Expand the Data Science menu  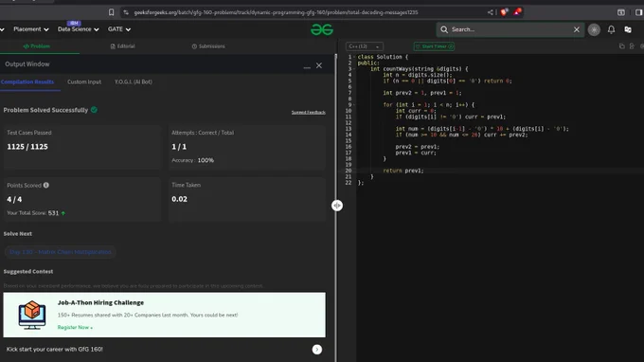(x=78, y=29)
